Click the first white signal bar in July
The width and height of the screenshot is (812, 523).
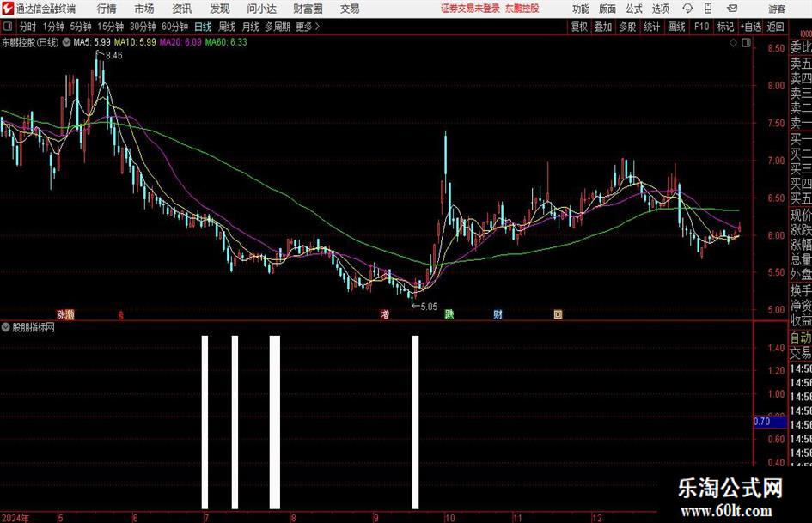[x=205, y=422]
